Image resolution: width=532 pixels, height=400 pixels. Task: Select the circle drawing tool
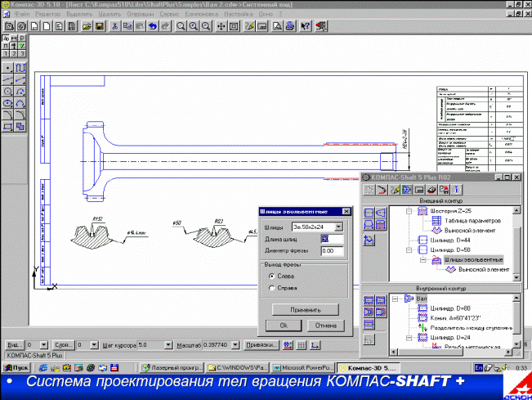[x=7, y=92]
